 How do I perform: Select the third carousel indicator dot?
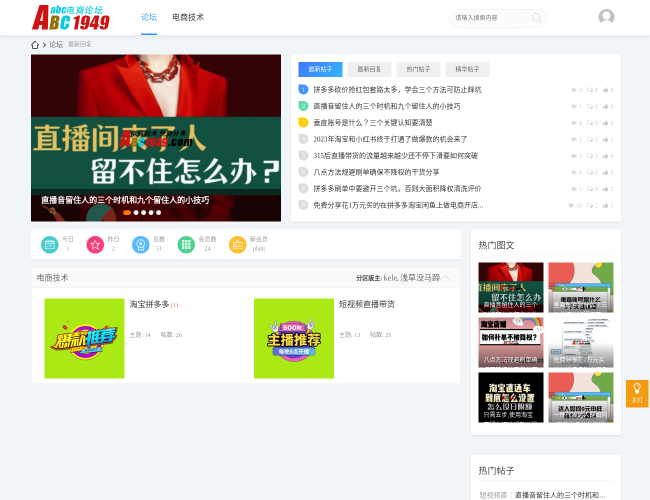pyautogui.click(x=143, y=212)
